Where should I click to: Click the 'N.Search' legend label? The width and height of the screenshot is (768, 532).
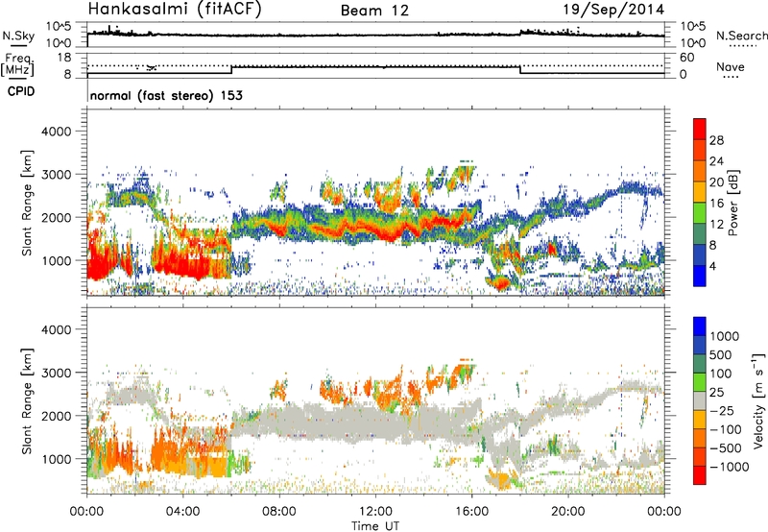741,36
